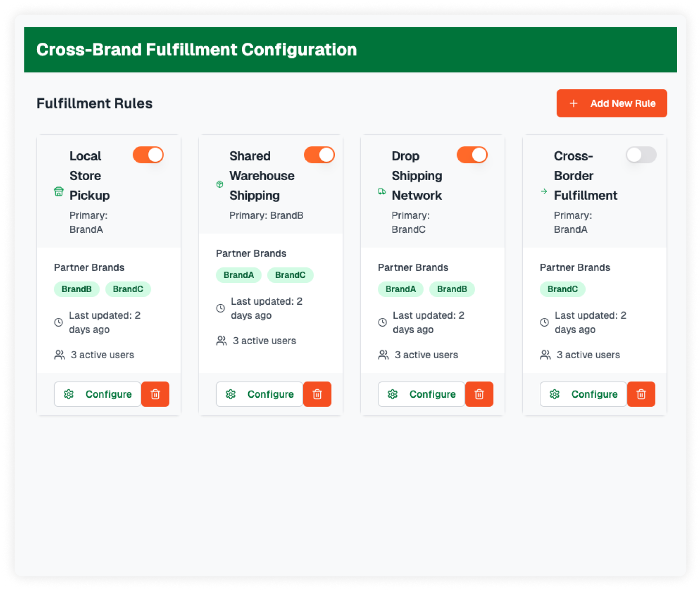
Task: Click users icon in Cross-Border Fulfillment card
Action: pos(546,355)
